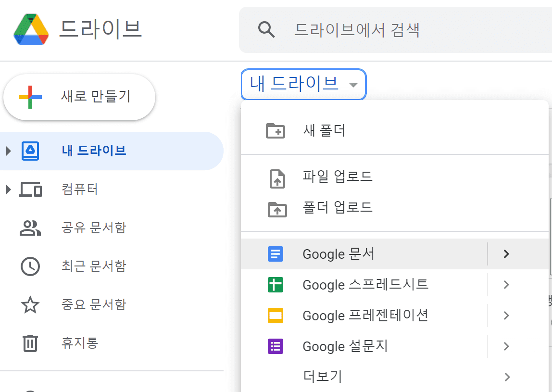The image size is (552, 392).
Task: Click the 공유 문서함 people icon
Action: [x=30, y=228]
